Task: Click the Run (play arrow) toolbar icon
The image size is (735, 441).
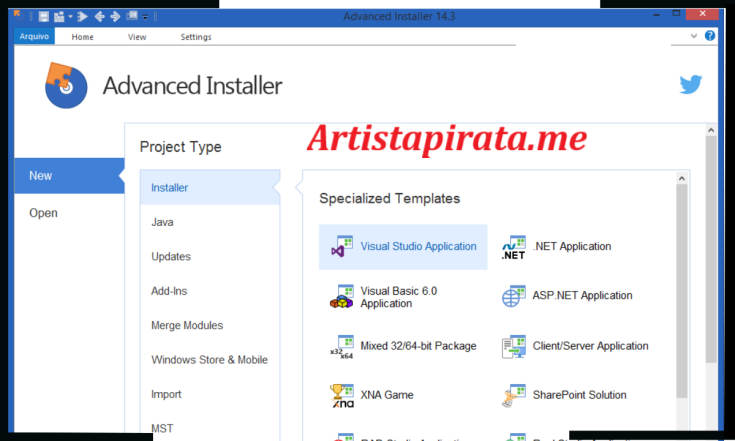Action: [x=82, y=17]
